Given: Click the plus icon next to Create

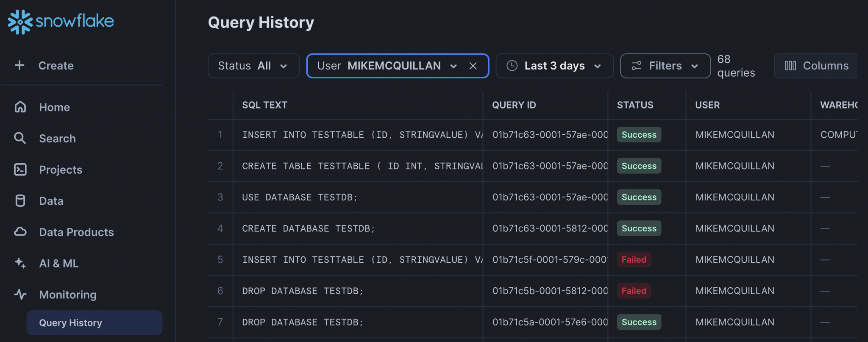Looking at the screenshot, I should [19, 65].
